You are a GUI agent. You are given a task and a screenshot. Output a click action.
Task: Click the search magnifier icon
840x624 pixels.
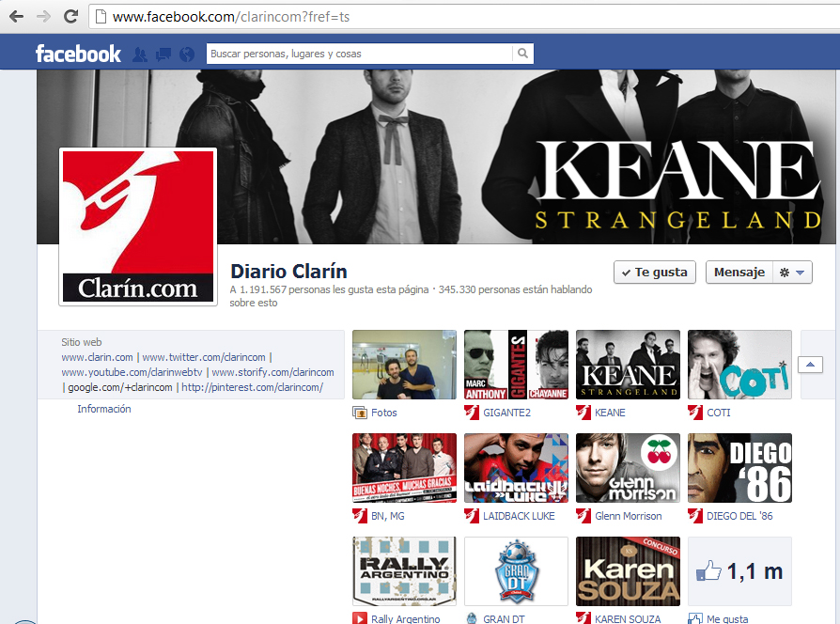point(522,54)
